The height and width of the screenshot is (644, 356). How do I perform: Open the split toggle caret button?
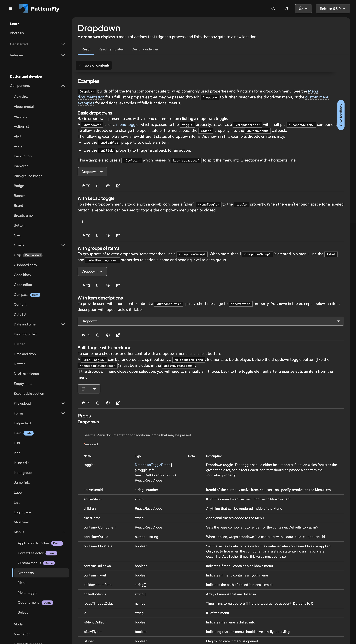pos(94,389)
